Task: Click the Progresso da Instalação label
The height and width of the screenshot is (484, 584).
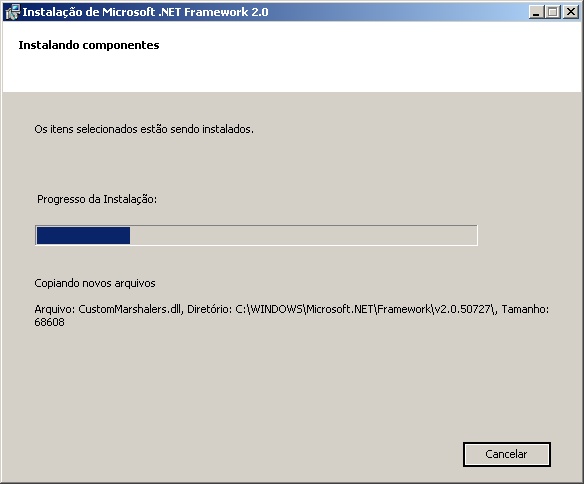Action: coord(97,199)
